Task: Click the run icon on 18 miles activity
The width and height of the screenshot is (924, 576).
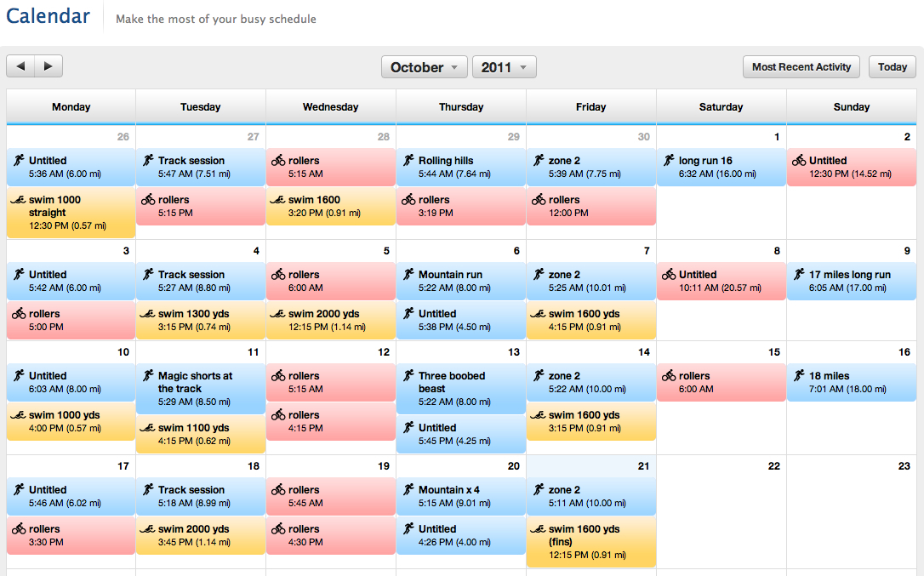Action: coord(799,376)
